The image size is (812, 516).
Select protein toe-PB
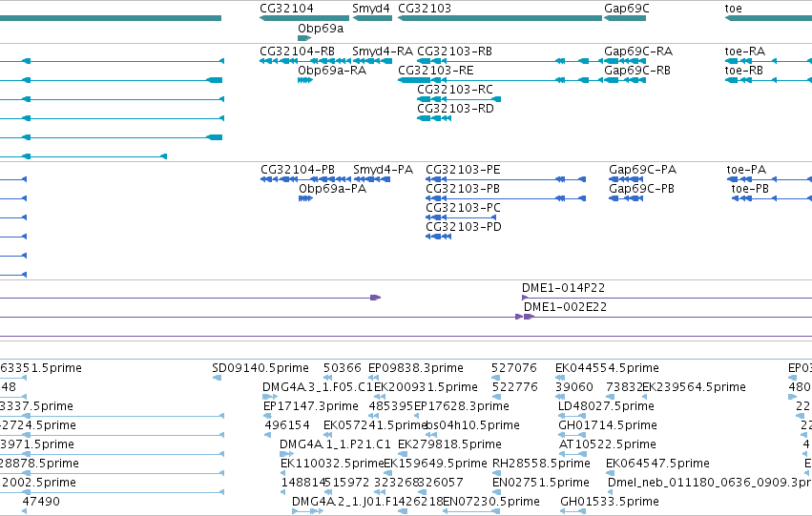[x=750, y=189]
